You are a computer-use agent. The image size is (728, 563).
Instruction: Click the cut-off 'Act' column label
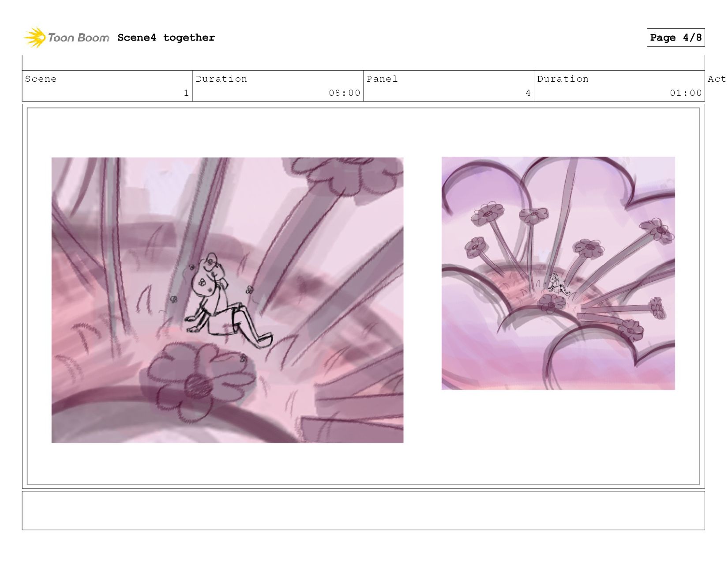click(717, 79)
